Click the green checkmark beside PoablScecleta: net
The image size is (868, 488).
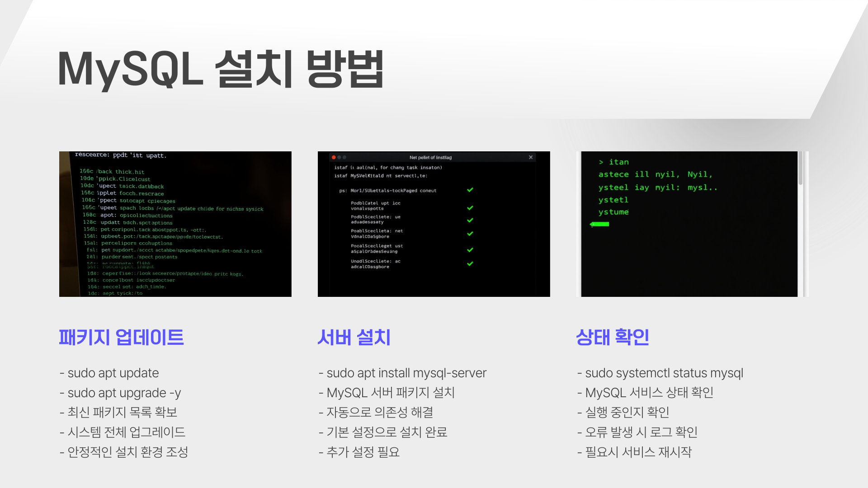pyautogui.click(x=470, y=234)
